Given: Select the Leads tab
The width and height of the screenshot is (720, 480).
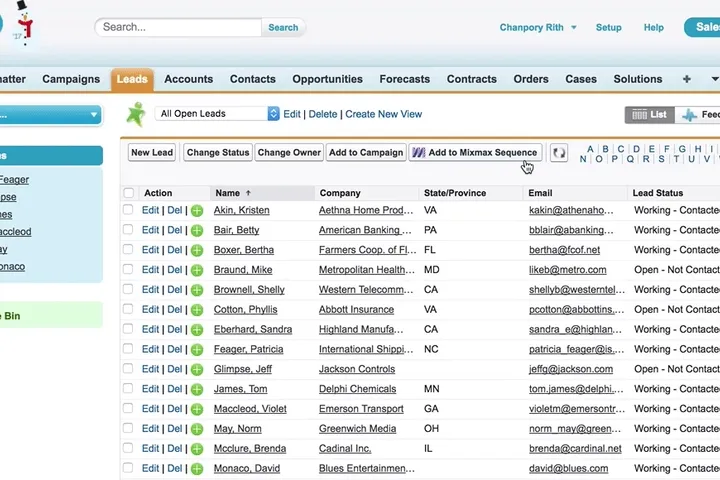Looking at the screenshot, I should click(x=132, y=79).
